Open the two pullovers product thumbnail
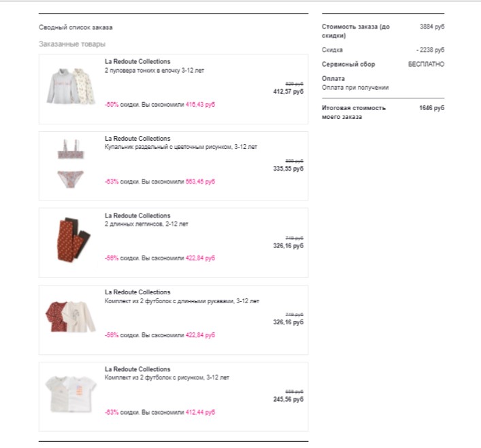481x448 pixels. click(71, 86)
